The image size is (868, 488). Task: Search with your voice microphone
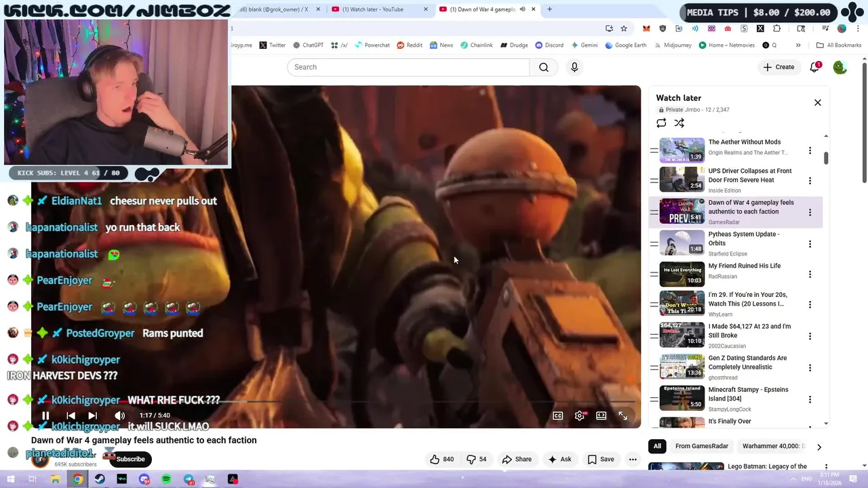[x=574, y=67]
